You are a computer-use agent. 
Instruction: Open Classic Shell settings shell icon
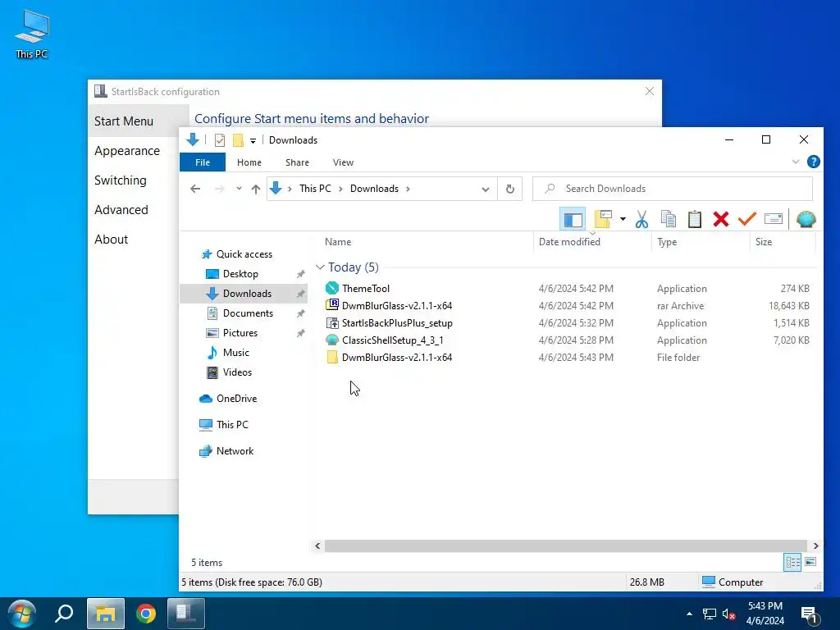pos(806,218)
